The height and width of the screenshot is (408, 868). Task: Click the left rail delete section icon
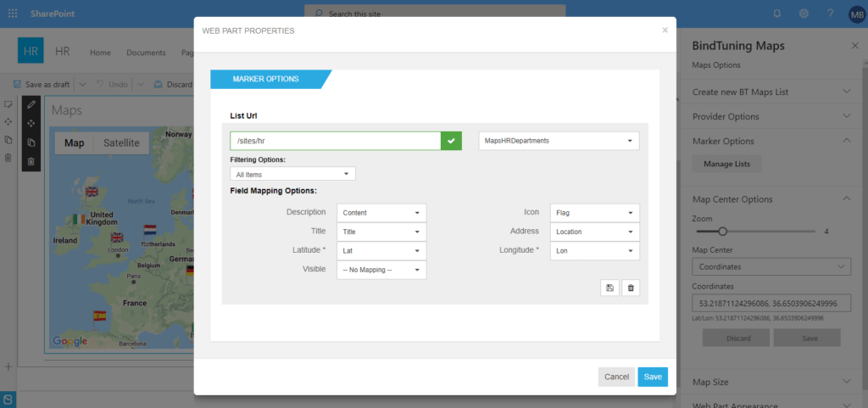tap(8, 158)
